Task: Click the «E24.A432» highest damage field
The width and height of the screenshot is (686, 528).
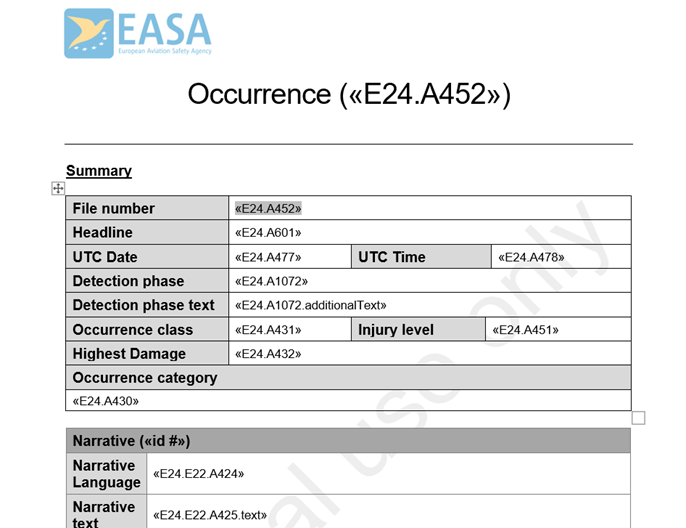Action: 268,354
